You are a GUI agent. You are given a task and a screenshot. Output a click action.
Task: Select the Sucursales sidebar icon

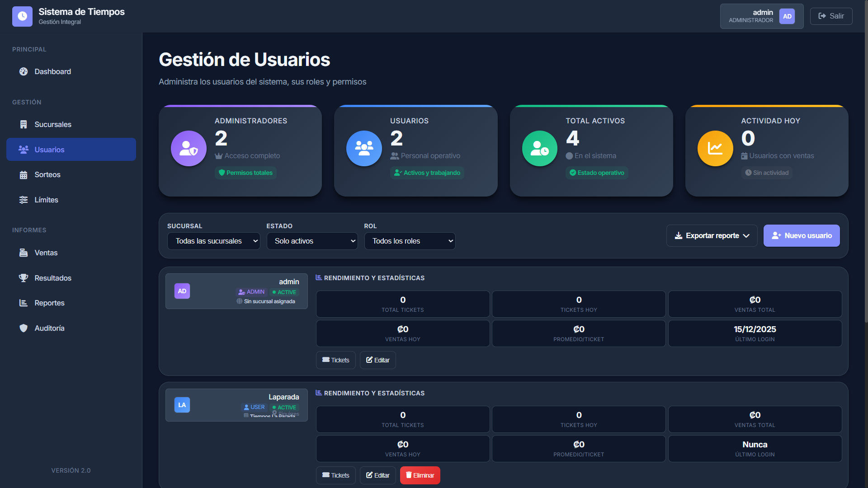pos(24,124)
